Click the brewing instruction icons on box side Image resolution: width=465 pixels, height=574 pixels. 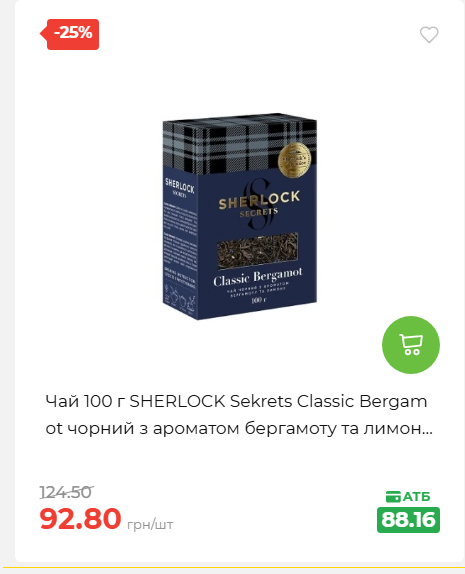[x=180, y=299]
